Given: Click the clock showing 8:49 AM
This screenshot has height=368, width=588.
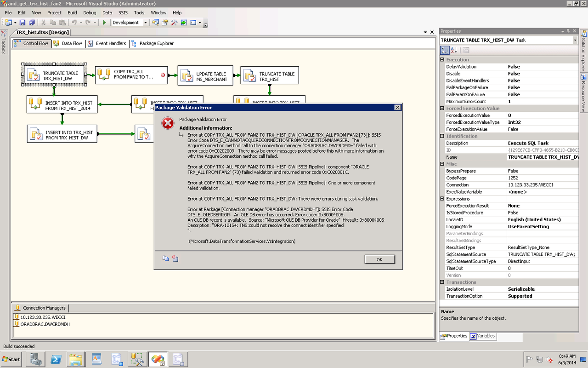Looking at the screenshot, I should pos(567,356).
